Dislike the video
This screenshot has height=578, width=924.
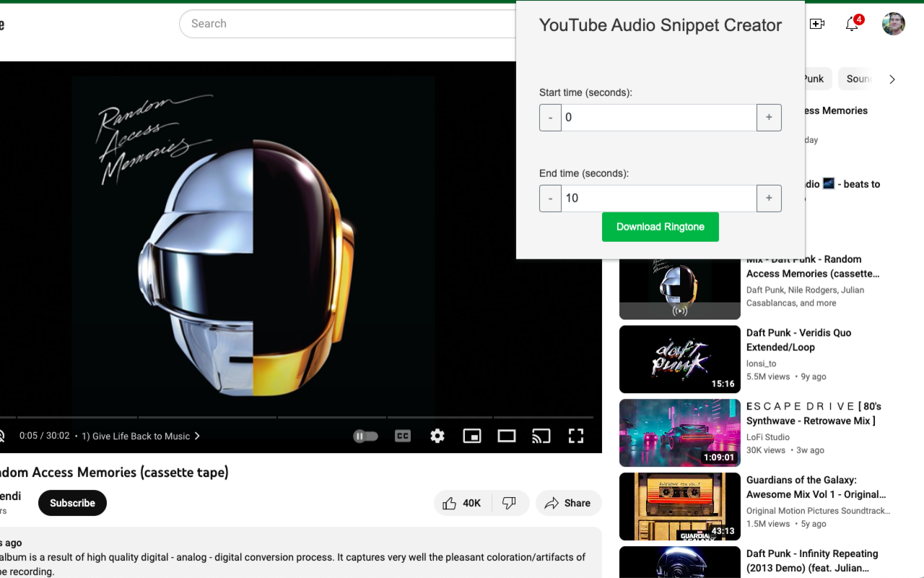coord(510,504)
